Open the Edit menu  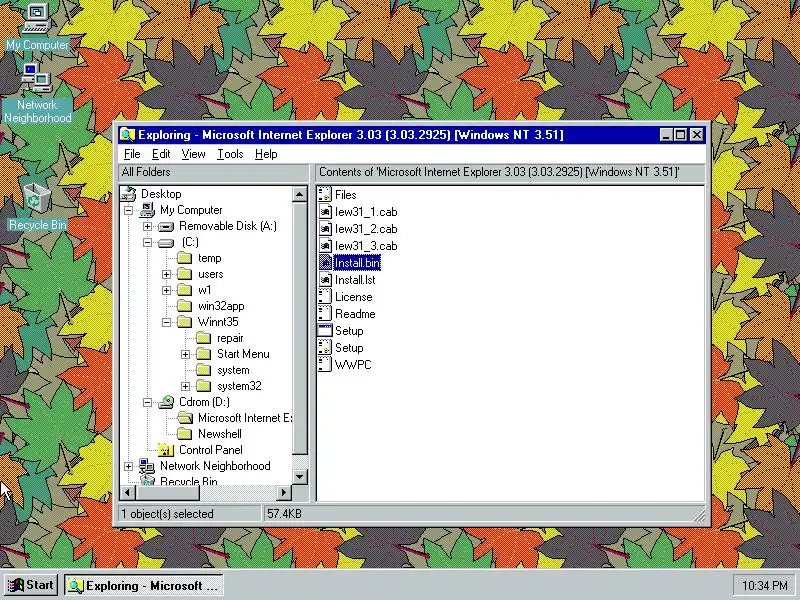coord(161,154)
